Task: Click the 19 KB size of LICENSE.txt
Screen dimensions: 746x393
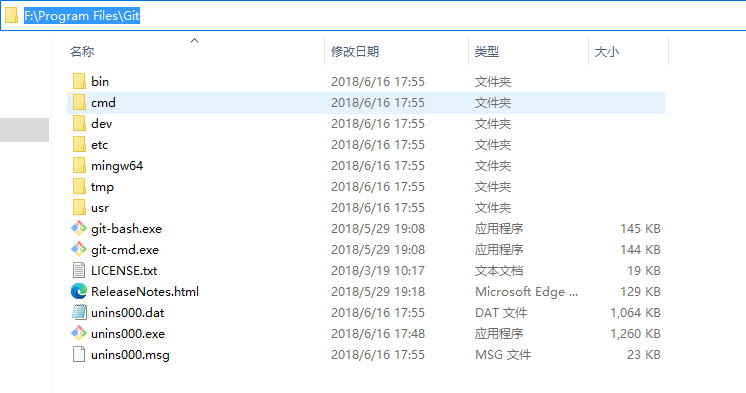Action: click(644, 270)
